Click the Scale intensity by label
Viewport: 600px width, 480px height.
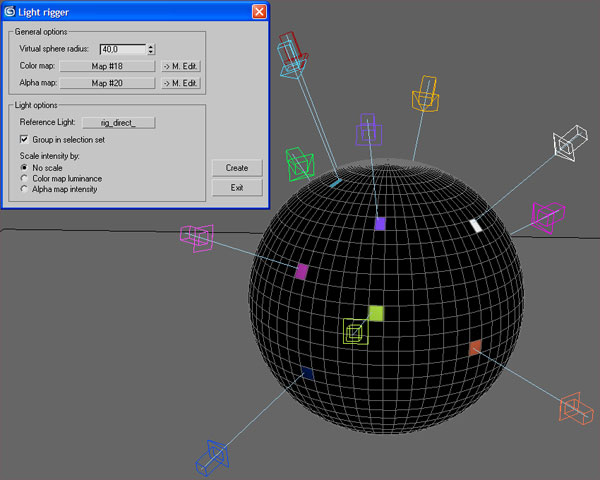click(x=50, y=156)
